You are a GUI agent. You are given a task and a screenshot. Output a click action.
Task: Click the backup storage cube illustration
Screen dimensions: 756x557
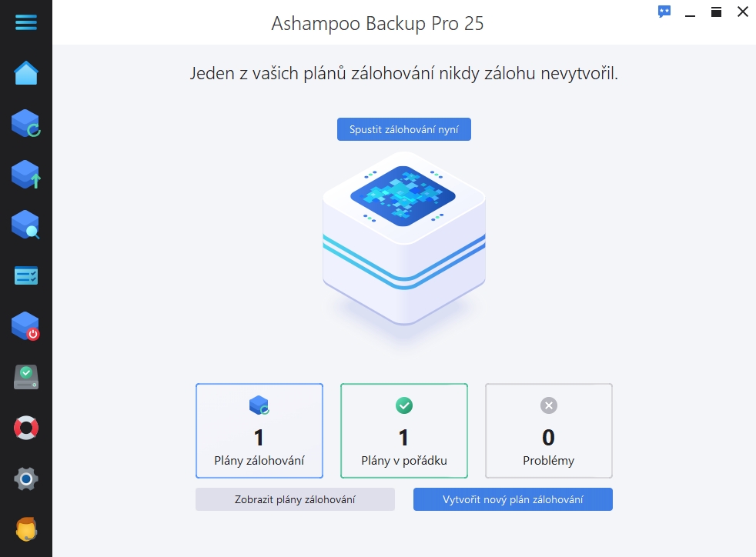404,238
